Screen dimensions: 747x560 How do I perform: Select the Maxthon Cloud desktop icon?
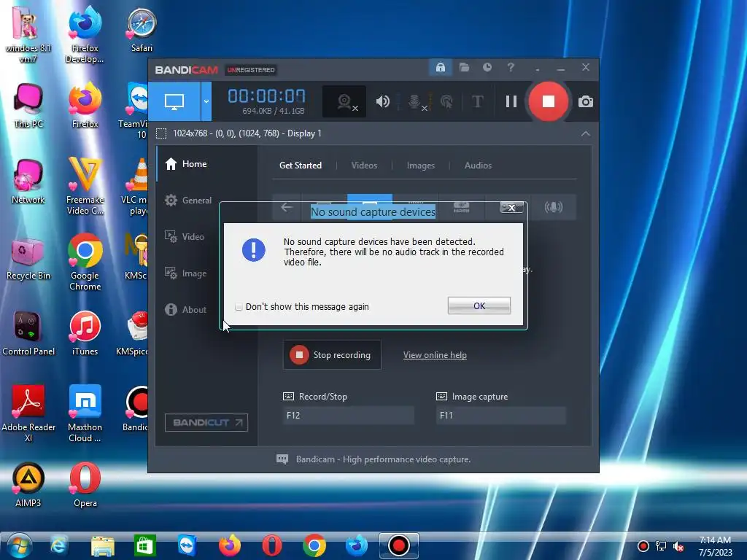85,413
